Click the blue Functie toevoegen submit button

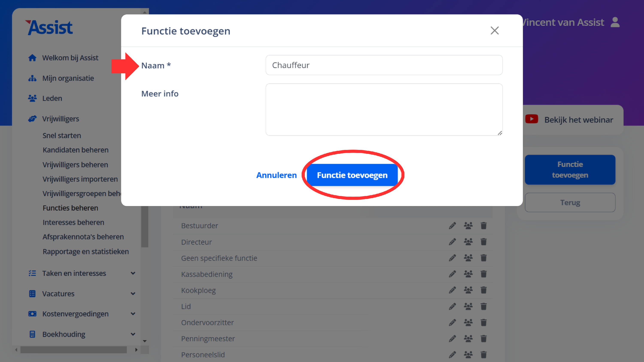pos(352,175)
